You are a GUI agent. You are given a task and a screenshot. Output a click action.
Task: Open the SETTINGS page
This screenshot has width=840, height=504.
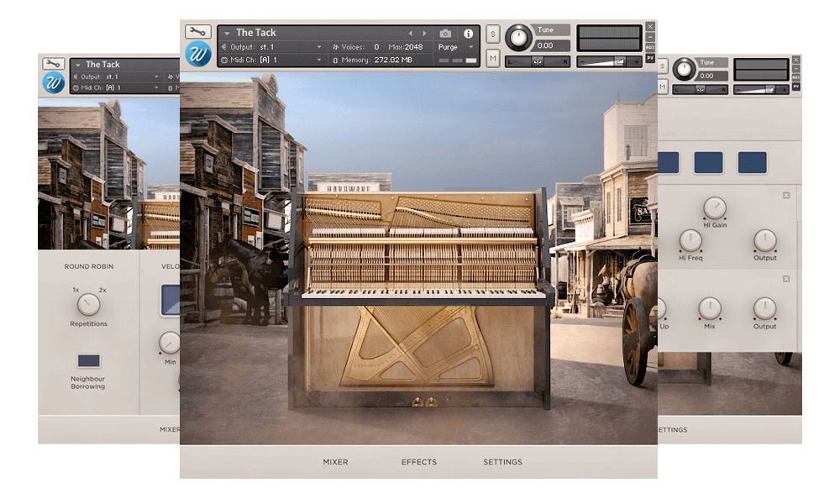pyautogui.click(x=502, y=462)
